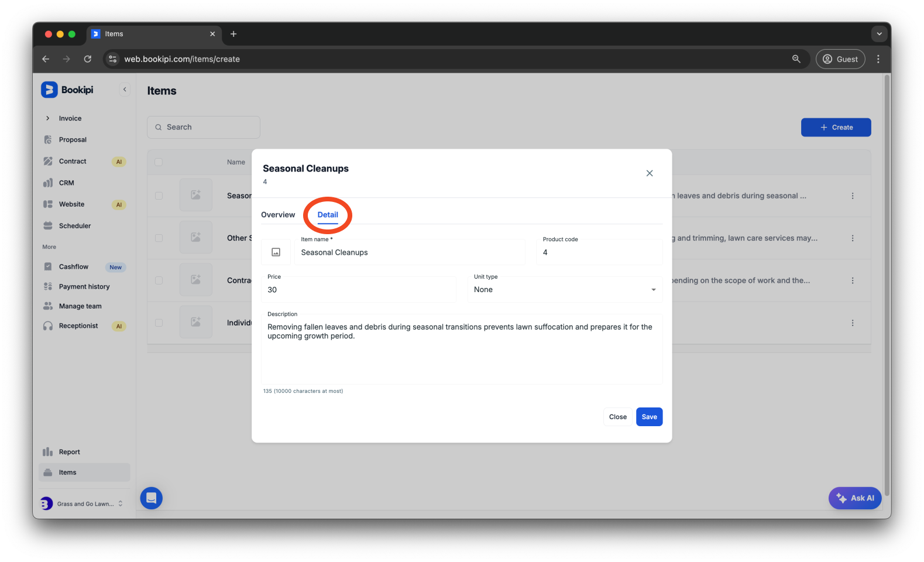The height and width of the screenshot is (562, 924).
Task: Click the Product code field
Action: click(x=600, y=252)
